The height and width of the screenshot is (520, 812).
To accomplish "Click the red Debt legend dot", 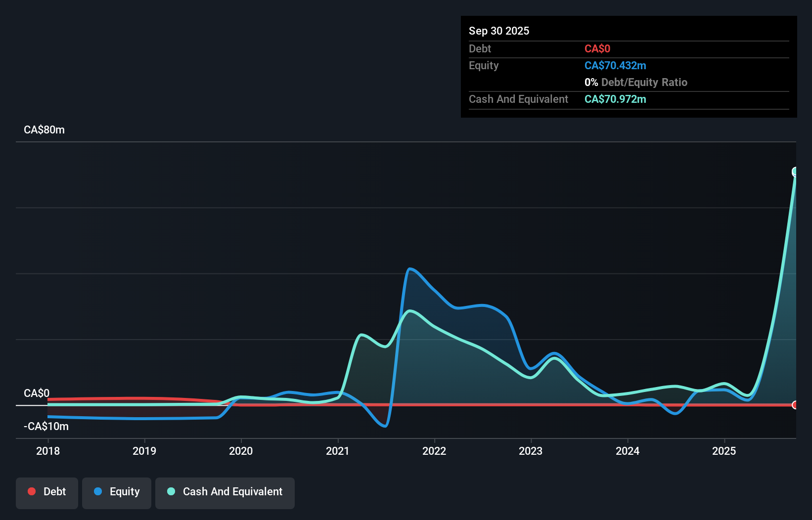I will (32, 491).
